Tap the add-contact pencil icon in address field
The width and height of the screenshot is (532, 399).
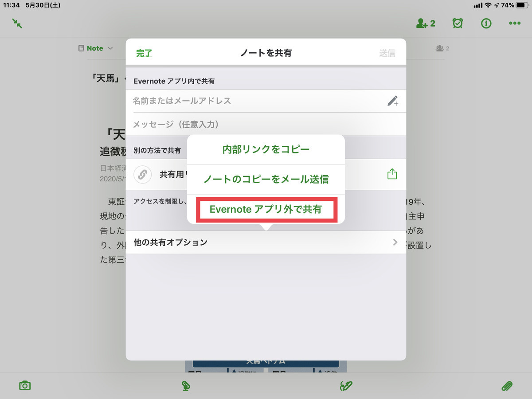click(393, 101)
